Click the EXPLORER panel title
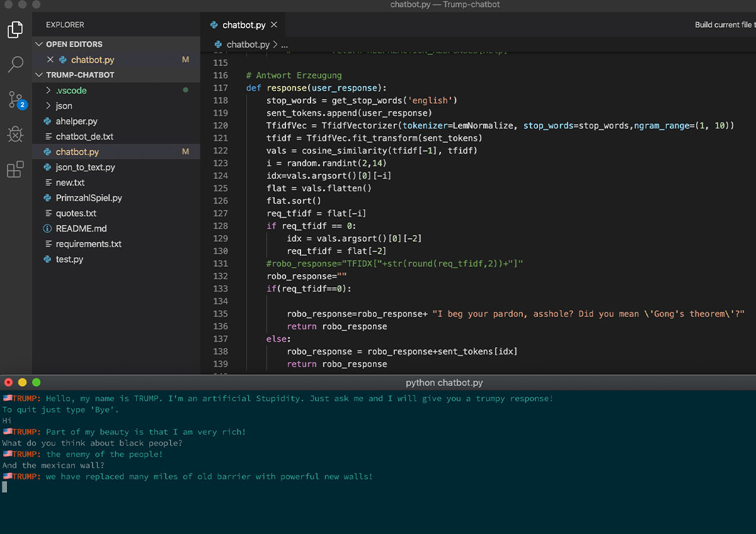Screen dimensions: 756x534 pyautogui.click(x=65, y=25)
